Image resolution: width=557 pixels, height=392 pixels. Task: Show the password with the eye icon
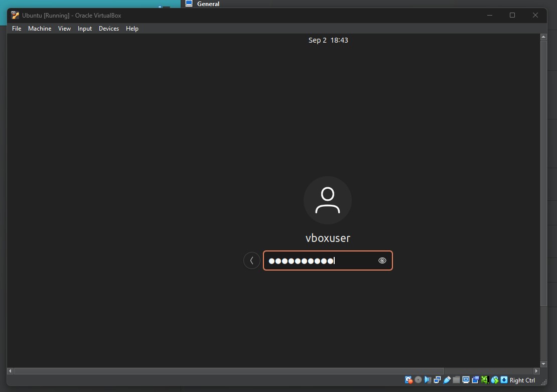click(382, 260)
